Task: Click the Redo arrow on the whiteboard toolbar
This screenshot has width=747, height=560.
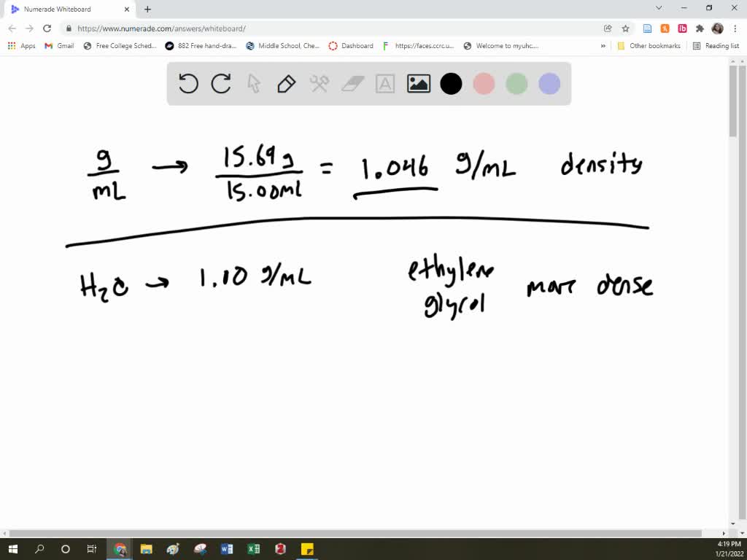Action: [x=221, y=83]
